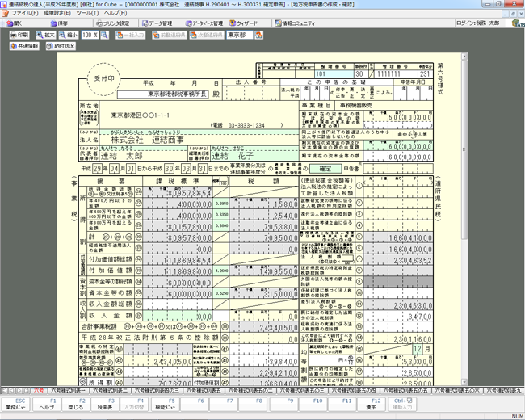This screenshot has height=420, width=525.
Task: Click the application icon in the menu bar
Action: coord(5,14)
